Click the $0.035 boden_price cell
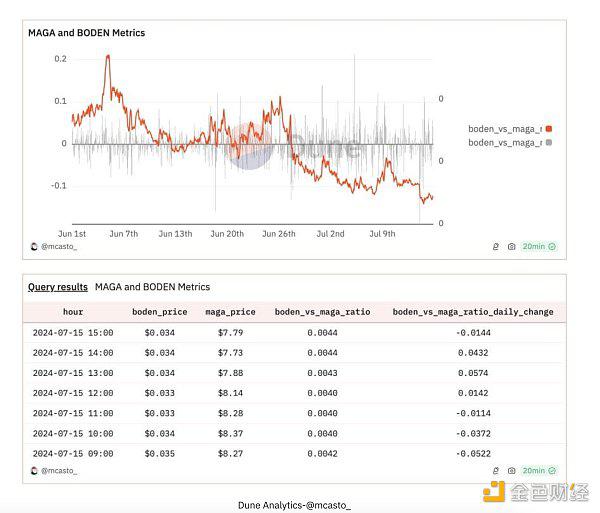600x513 pixels. (160, 454)
